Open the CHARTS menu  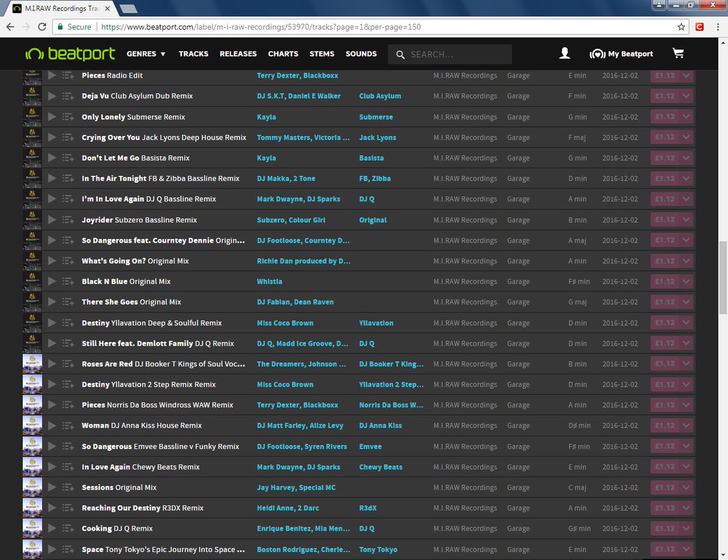point(283,53)
